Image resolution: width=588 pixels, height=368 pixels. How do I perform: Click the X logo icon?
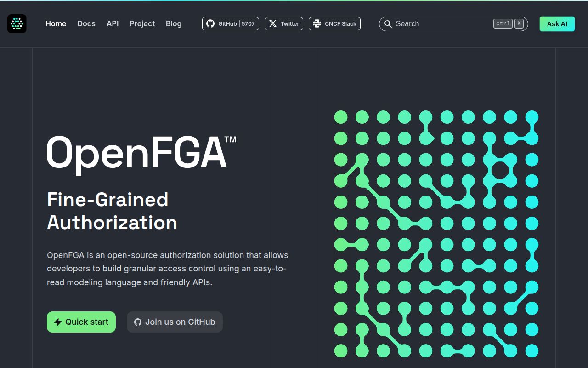[x=273, y=23]
